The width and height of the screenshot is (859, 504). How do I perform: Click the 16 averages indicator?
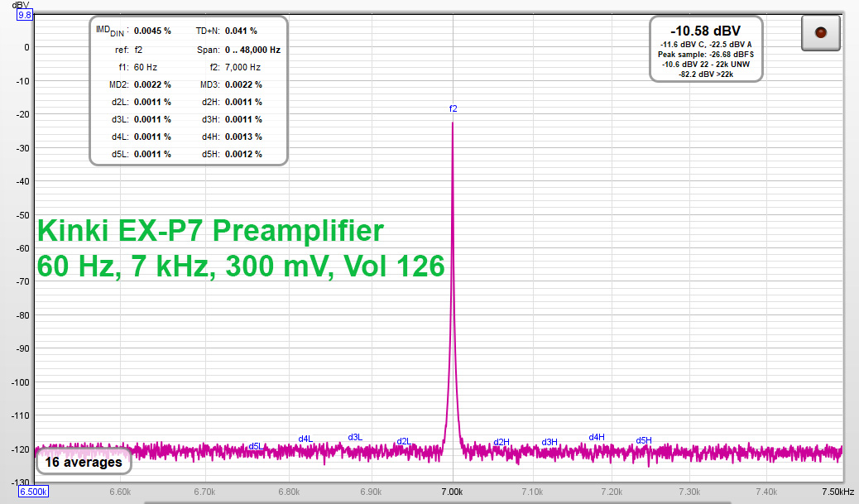point(84,462)
